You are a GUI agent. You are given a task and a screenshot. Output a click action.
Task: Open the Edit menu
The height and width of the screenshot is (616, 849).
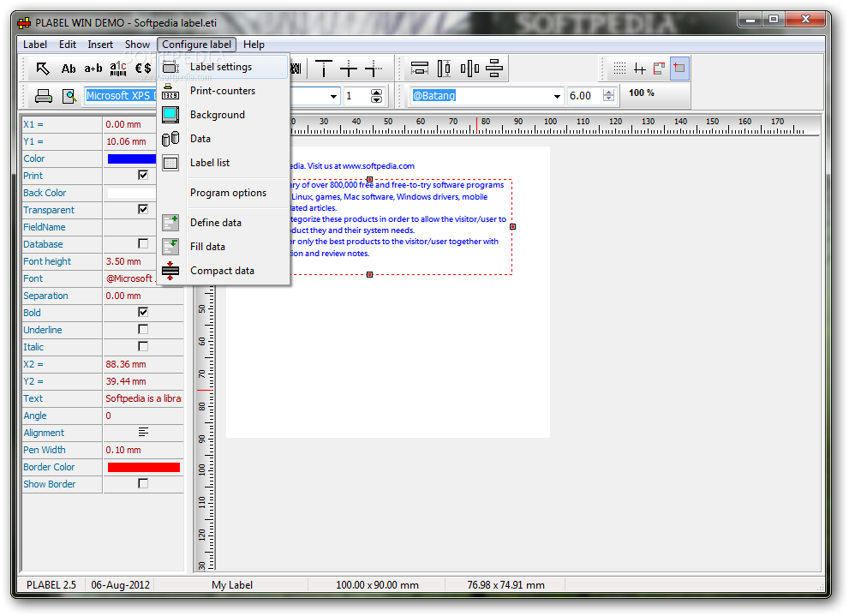[67, 45]
